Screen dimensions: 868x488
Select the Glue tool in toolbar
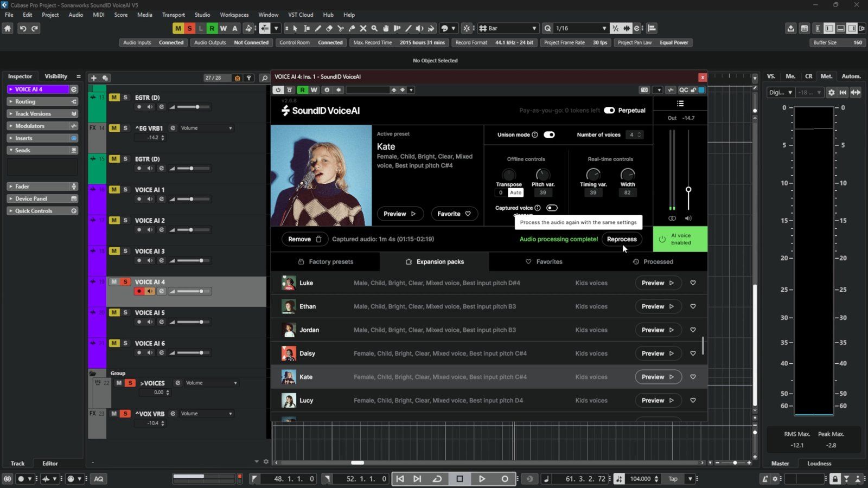pyautogui.click(x=352, y=28)
